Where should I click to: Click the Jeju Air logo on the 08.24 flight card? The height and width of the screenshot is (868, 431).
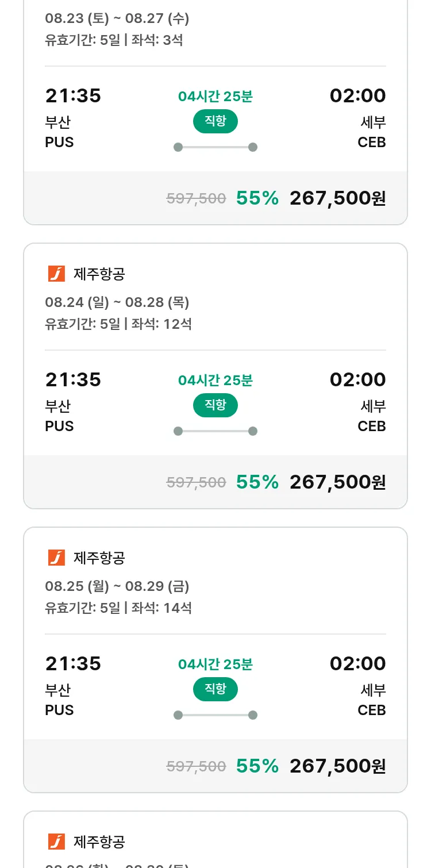click(x=56, y=274)
